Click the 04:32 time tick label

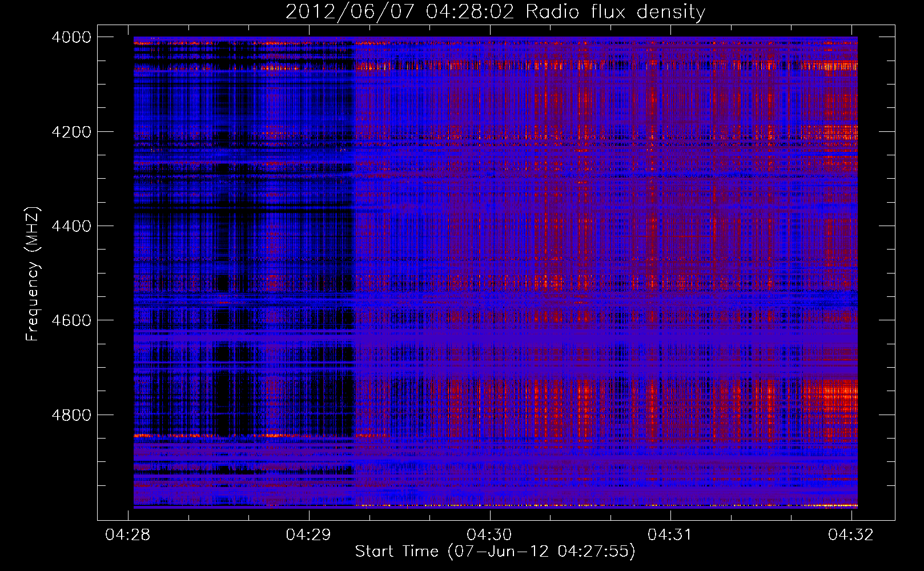851,534
